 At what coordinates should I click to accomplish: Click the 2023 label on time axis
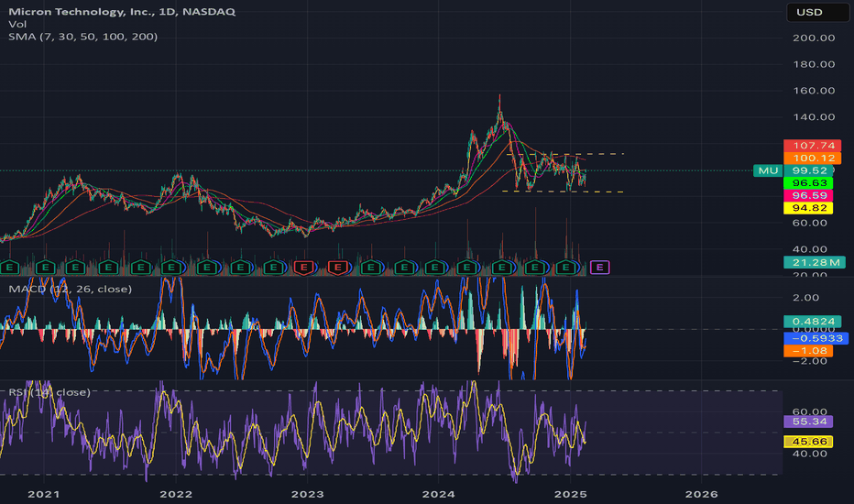click(x=308, y=494)
